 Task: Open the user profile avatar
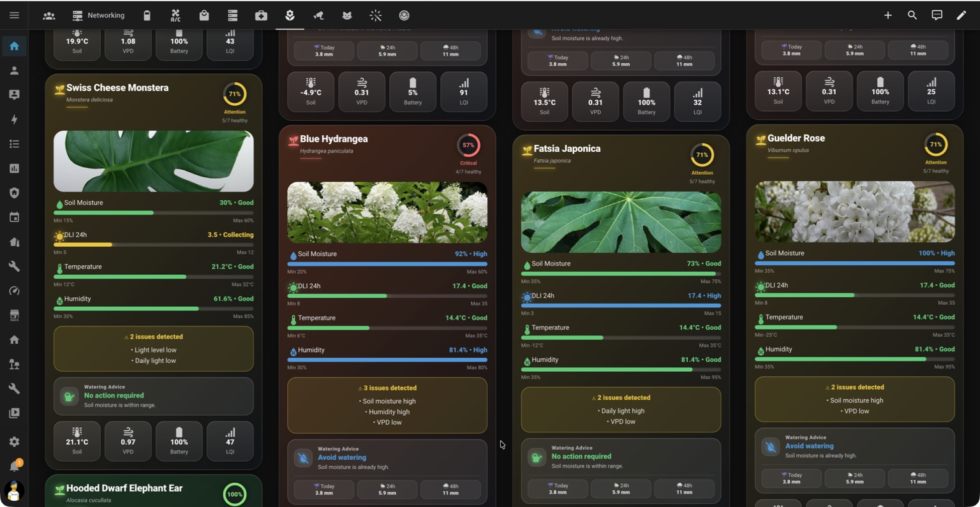[14, 491]
